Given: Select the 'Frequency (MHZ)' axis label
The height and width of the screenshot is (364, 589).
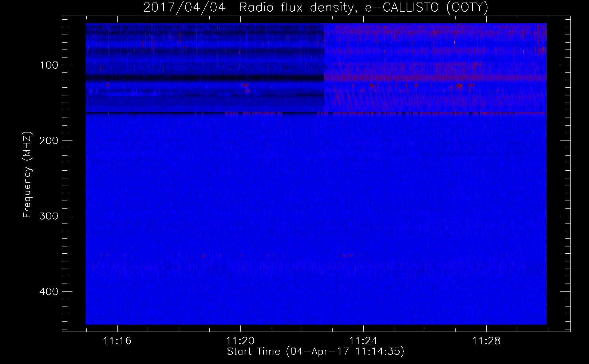Looking at the screenshot, I should click(x=27, y=175).
